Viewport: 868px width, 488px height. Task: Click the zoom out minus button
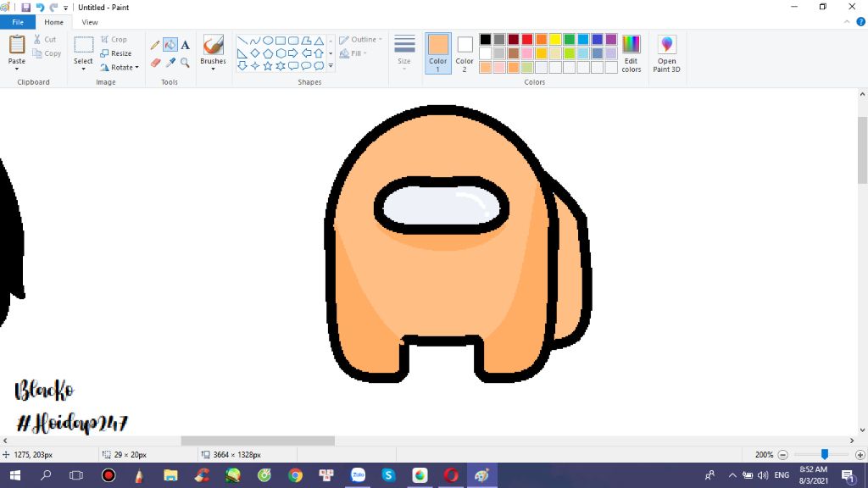[x=782, y=455]
